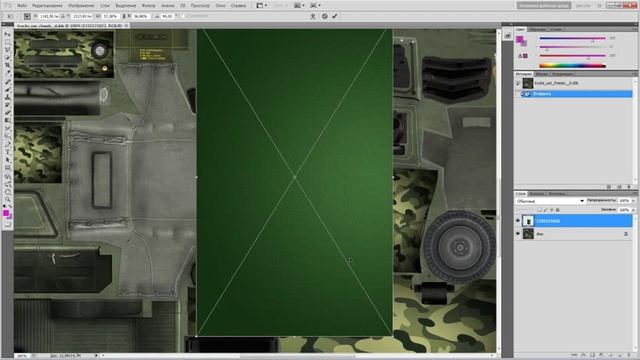
Task: Open the Окно menu
Action: click(x=220, y=6)
